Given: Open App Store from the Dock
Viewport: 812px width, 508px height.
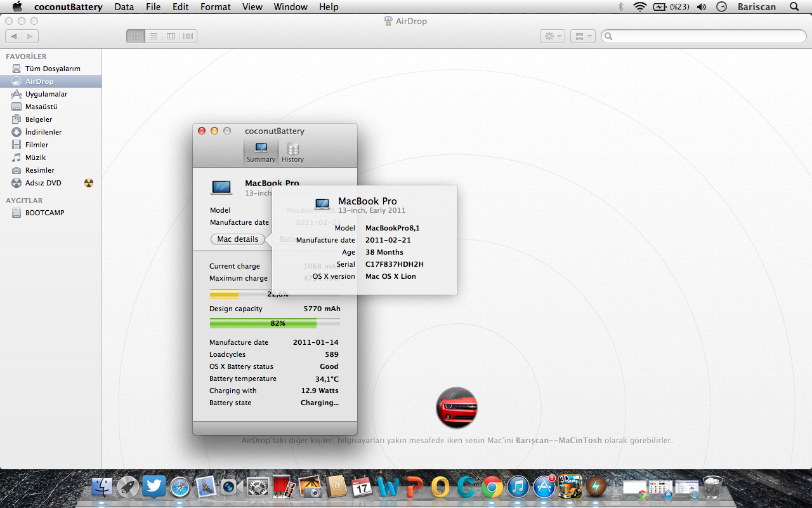Looking at the screenshot, I should coord(544,487).
